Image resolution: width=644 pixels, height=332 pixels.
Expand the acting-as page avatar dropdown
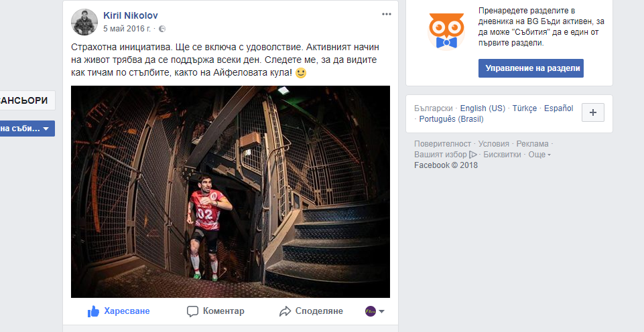(x=375, y=311)
